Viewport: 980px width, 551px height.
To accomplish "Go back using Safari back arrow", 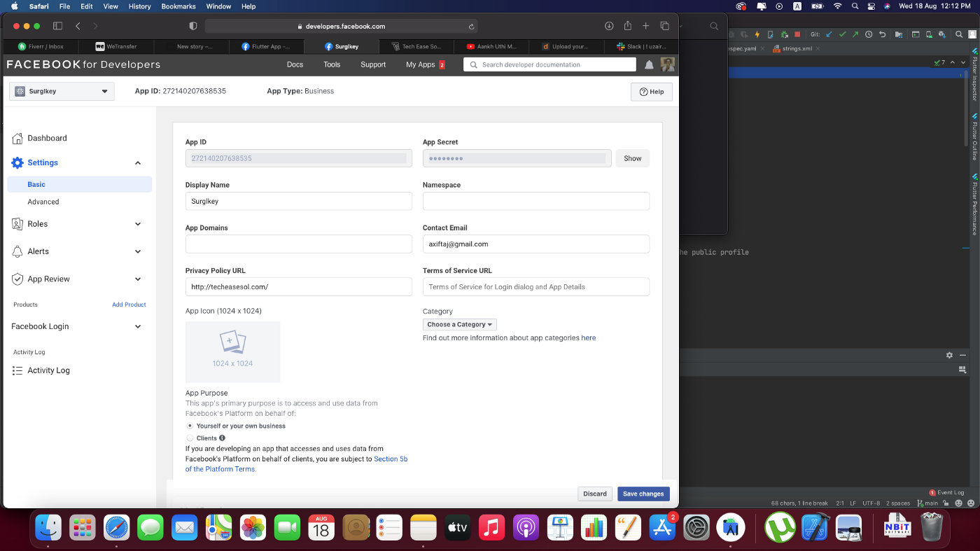I will coord(78,26).
